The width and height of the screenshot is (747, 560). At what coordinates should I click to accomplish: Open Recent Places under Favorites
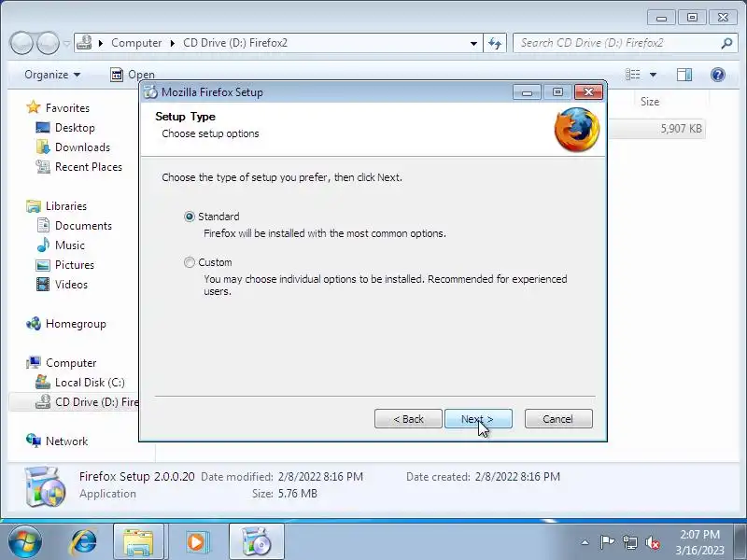(88, 167)
